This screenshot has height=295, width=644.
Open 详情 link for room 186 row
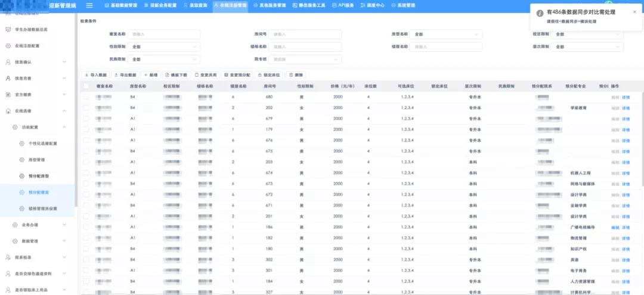(626, 227)
